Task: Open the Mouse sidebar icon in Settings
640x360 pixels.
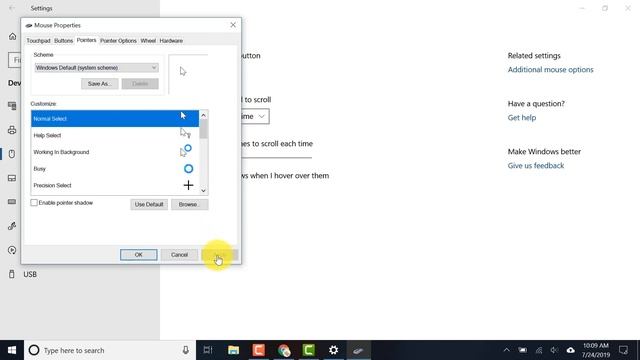Action: (x=12, y=154)
